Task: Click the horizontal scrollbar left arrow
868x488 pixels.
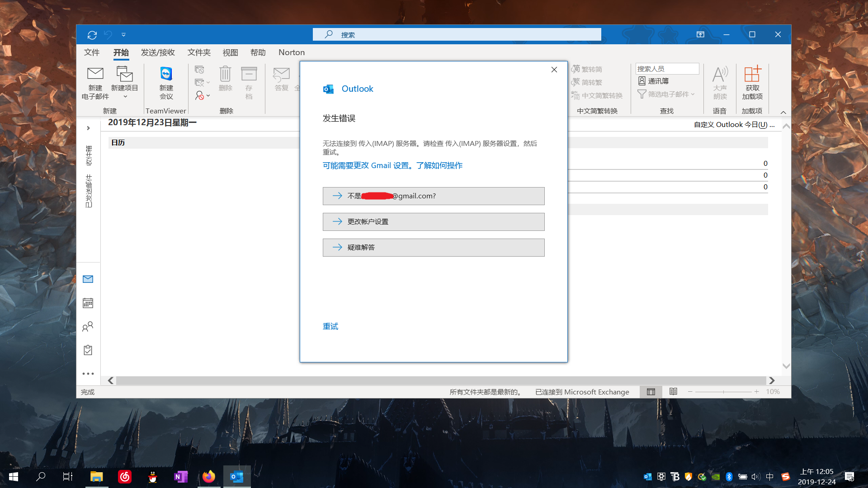Action: point(111,380)
